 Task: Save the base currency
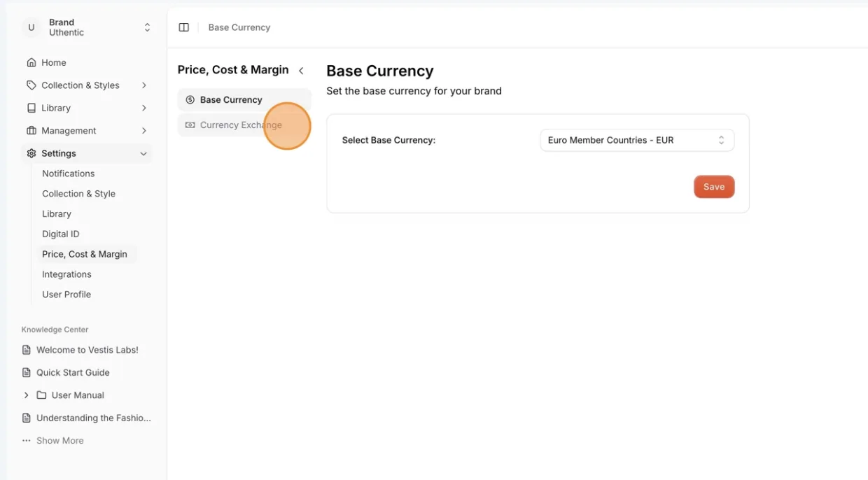tap(714, 187)
